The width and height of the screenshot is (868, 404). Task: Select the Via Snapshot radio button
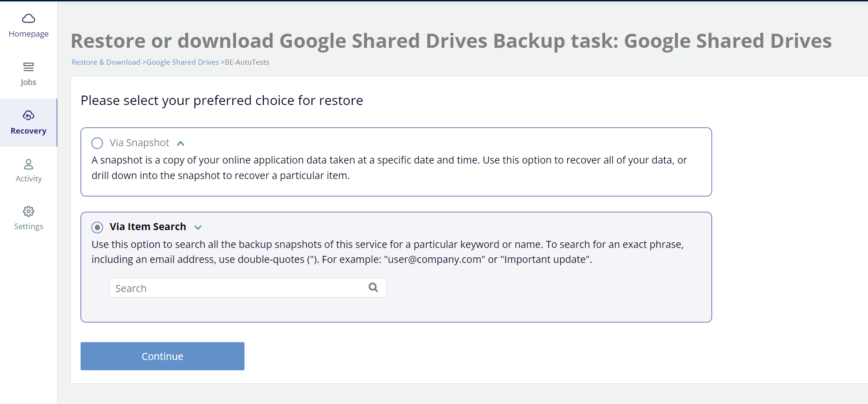[x=97, y=143]
